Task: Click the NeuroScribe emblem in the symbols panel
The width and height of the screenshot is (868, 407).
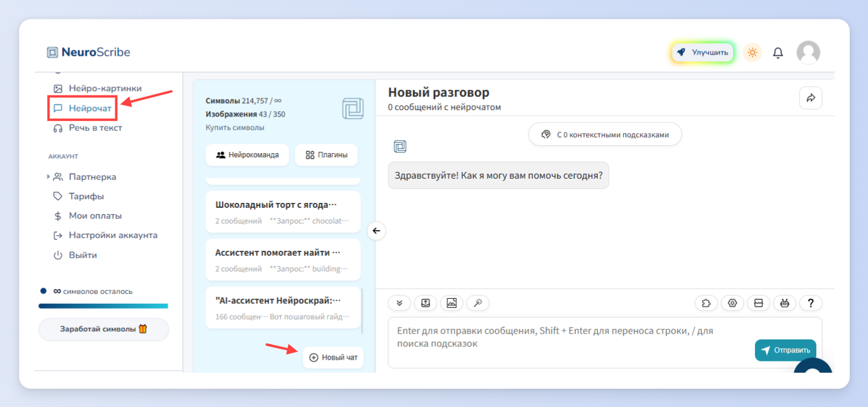Action: (353, 109)
